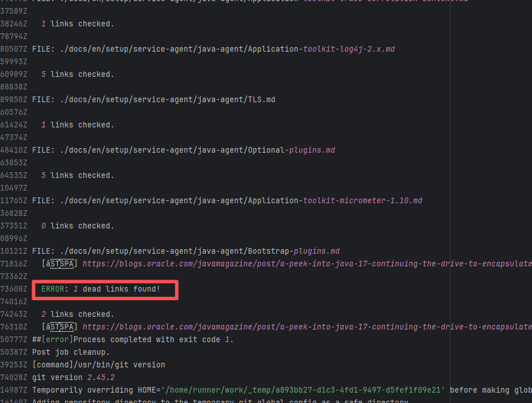The width and height of the screenshot is (532, 403).
Task: Select the Application-toolkit-log4j-2.x.md file path line
Action: pos(213,49)
